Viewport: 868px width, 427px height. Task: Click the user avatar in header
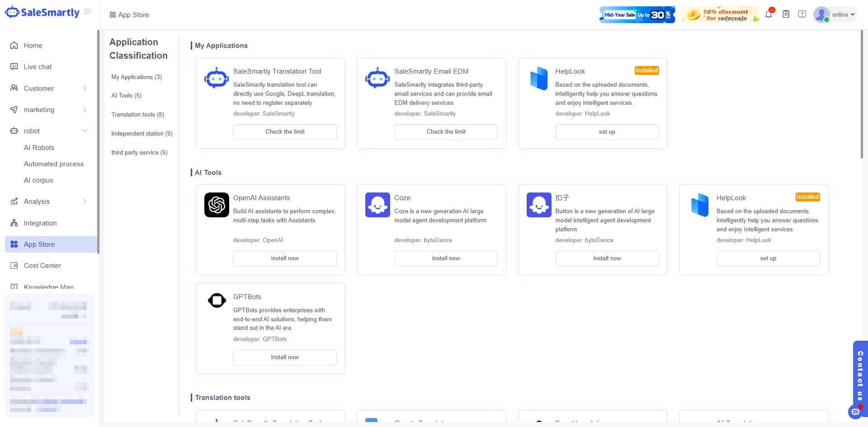pyautogui.click(x=821, y=14)
